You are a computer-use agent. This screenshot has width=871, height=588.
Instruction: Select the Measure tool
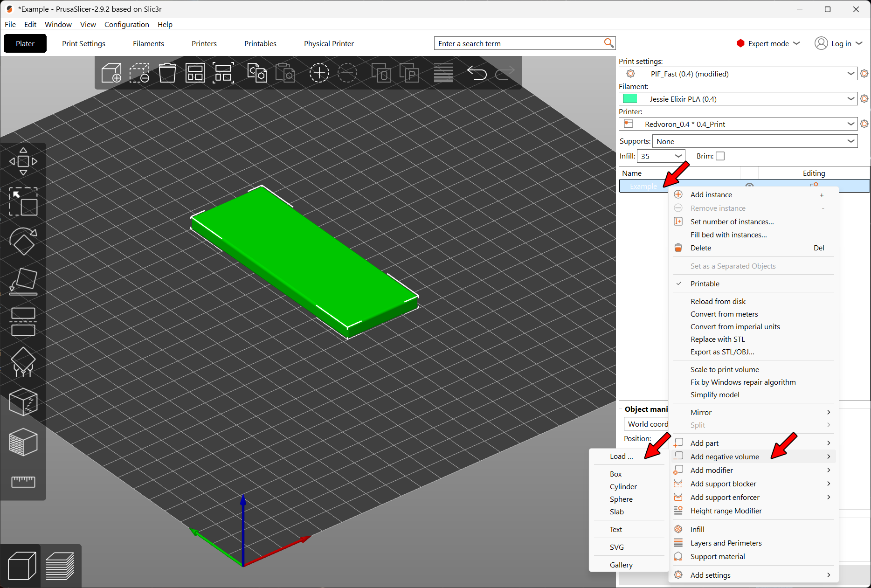23,482
